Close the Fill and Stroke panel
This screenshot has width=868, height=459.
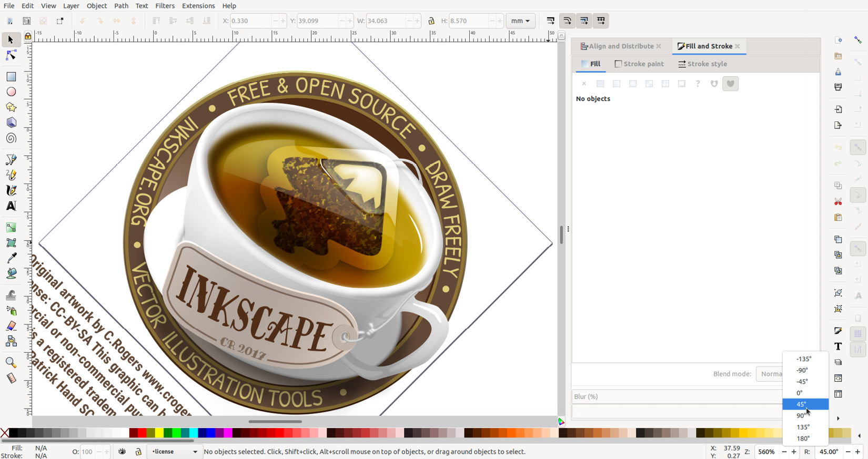click(738, 46)
